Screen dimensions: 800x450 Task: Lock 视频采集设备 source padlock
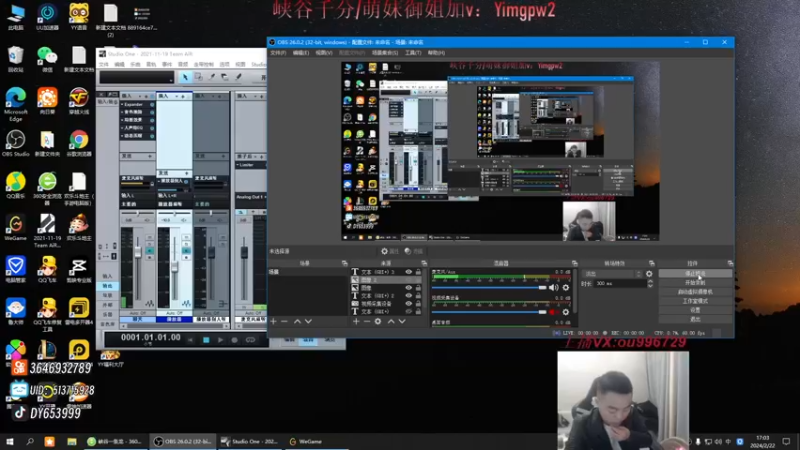coord(418,304)
